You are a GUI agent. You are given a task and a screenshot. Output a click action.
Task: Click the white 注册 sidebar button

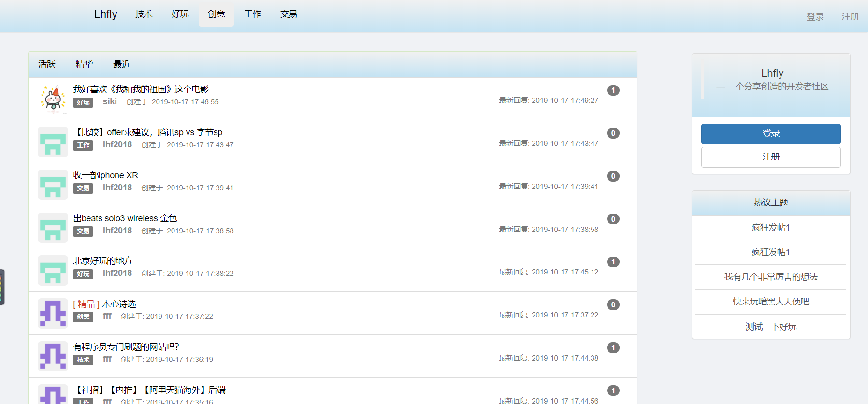[x=771, y=157]
